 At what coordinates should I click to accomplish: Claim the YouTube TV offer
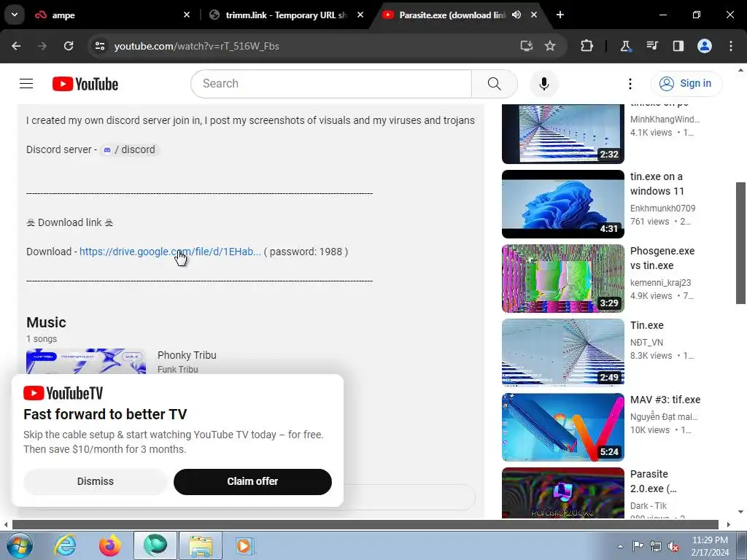click(252, 481)
